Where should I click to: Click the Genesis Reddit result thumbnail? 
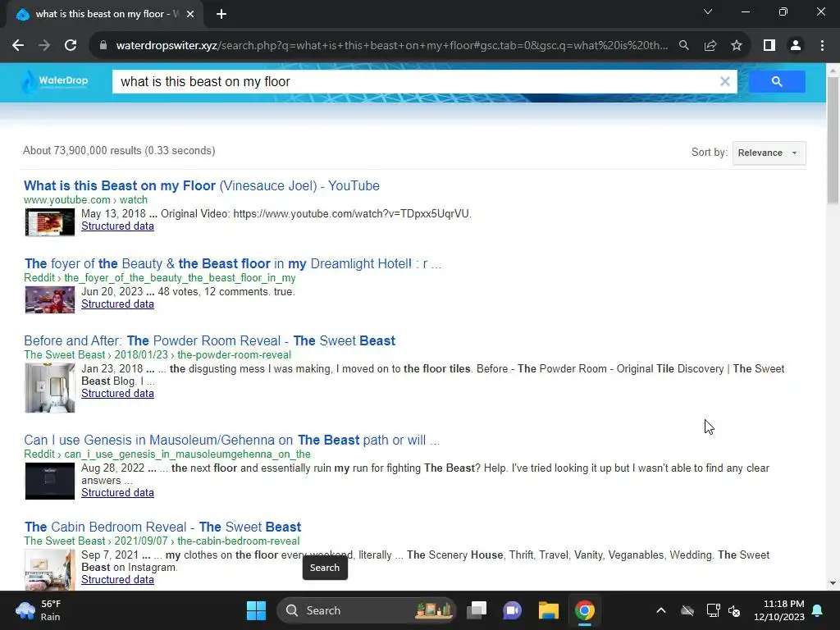pos(50,481)
